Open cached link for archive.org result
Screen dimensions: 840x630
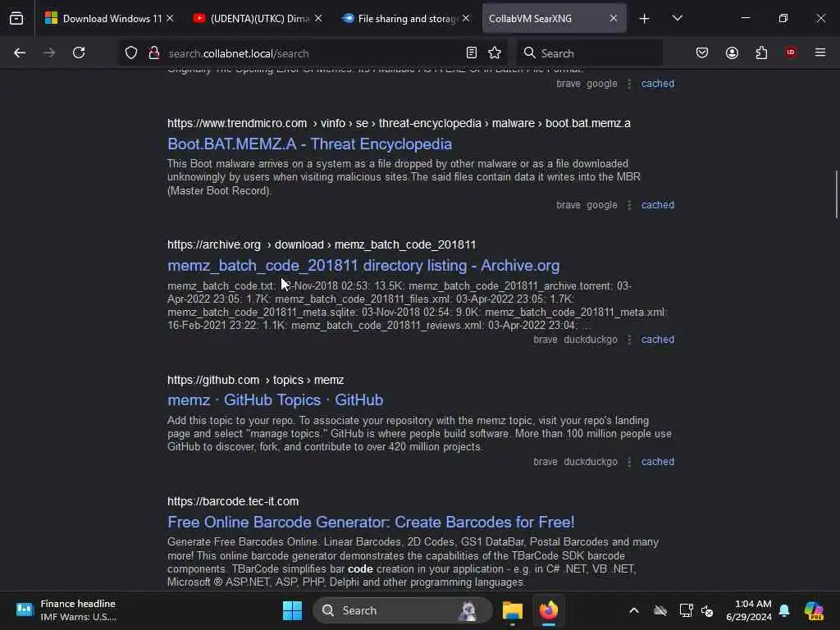point(657,340)
